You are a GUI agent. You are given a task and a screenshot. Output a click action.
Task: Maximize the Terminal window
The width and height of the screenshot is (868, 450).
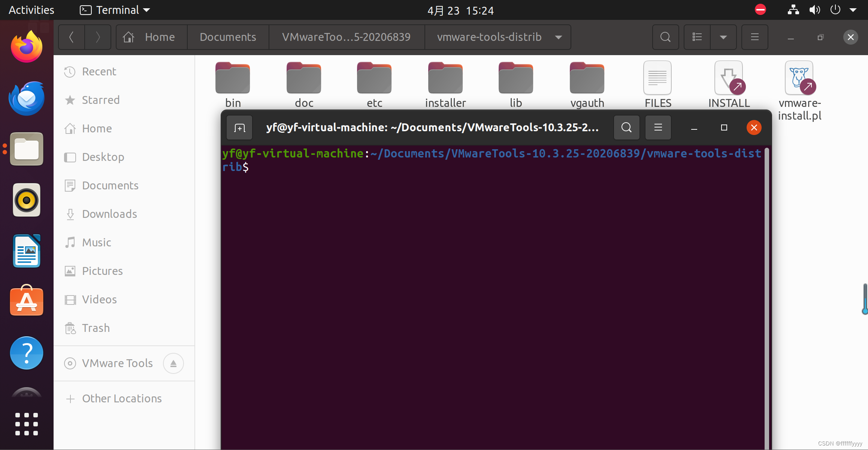coord(724,128)
